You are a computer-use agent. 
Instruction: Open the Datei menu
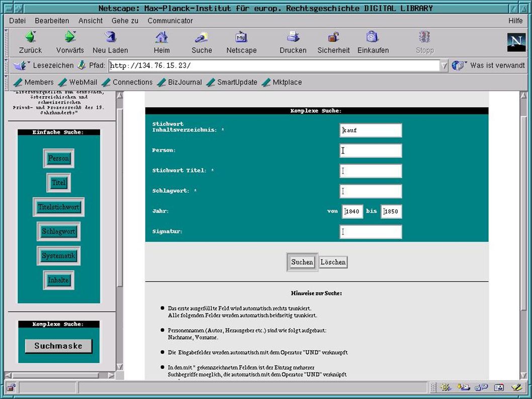[17, 21]
